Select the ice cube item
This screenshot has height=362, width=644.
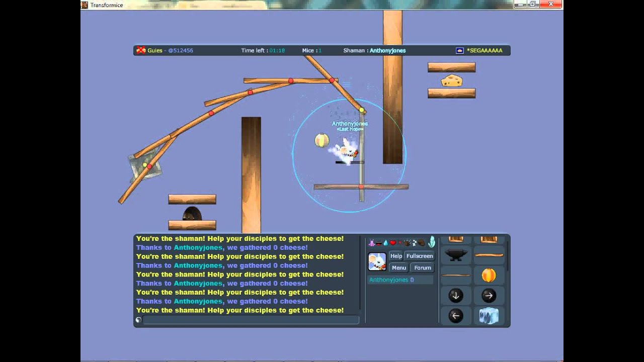pyautogui.click(x=489, y=316)
